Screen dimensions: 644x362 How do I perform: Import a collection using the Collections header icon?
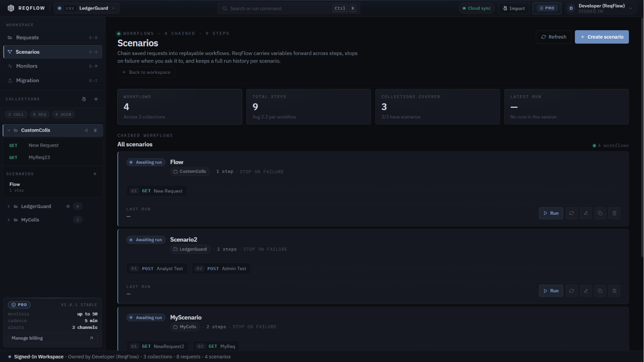pyautogui.click(x=84, y=99)
